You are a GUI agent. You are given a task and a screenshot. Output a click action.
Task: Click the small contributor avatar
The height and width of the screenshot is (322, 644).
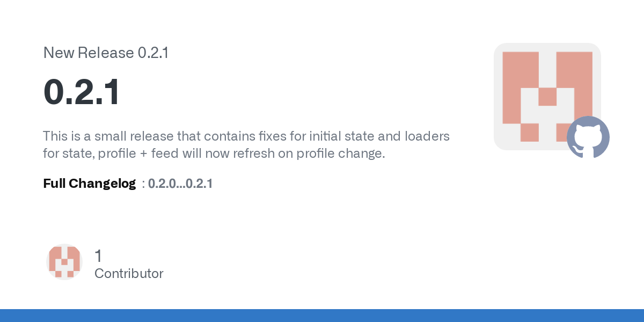point(64,262)
